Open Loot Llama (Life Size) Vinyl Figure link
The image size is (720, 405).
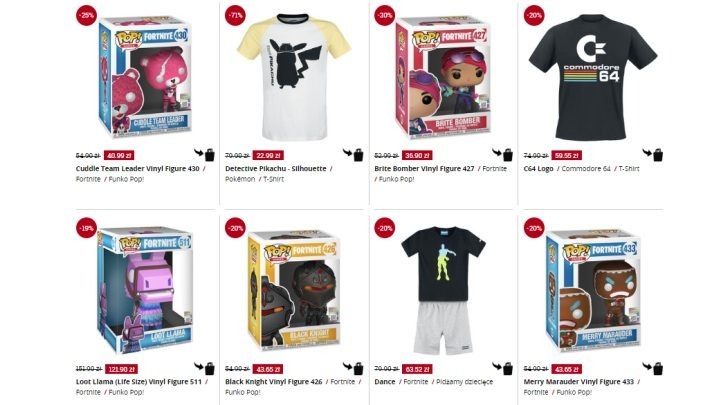click(x=139, y=382)
